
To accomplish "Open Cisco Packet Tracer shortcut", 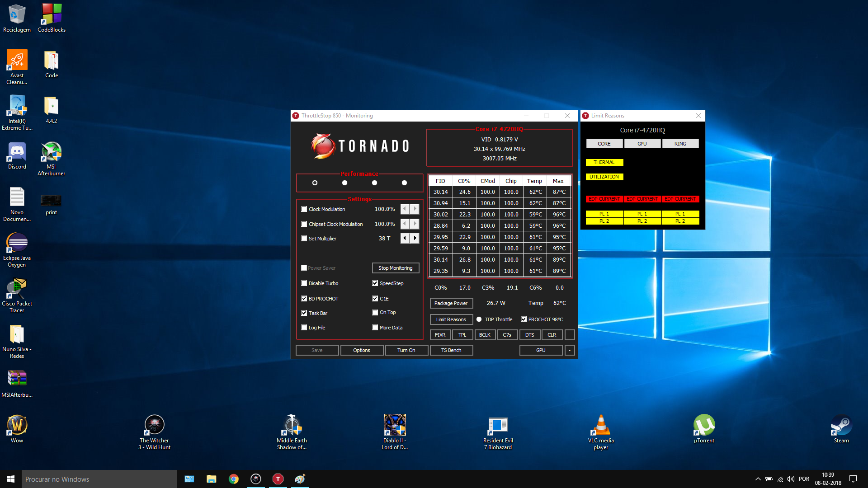I will (x=17, y=289).
